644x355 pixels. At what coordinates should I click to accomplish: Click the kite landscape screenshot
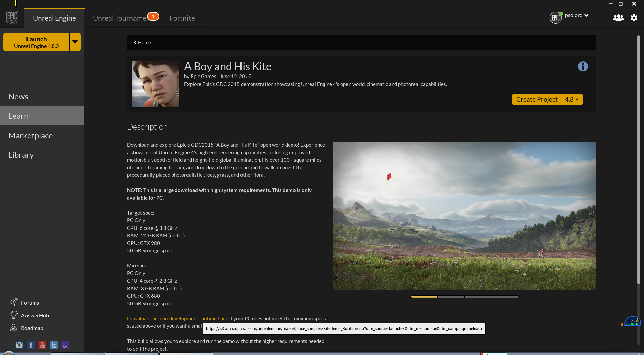tap(464, 215)
